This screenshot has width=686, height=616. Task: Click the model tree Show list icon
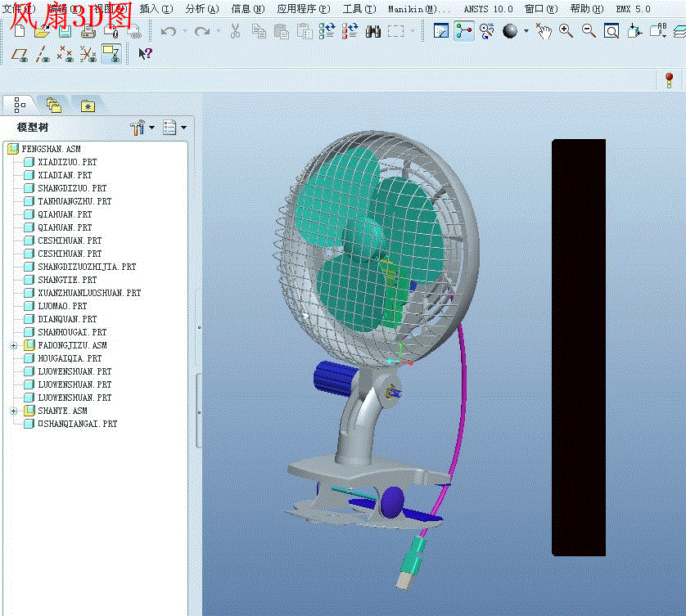point(169,128)
